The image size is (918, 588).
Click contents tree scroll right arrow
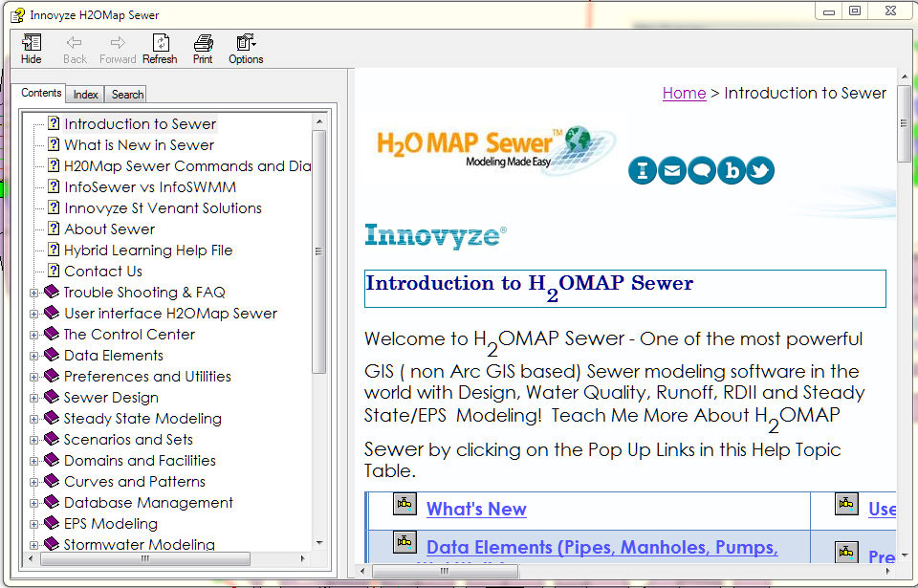click(303, 558)
